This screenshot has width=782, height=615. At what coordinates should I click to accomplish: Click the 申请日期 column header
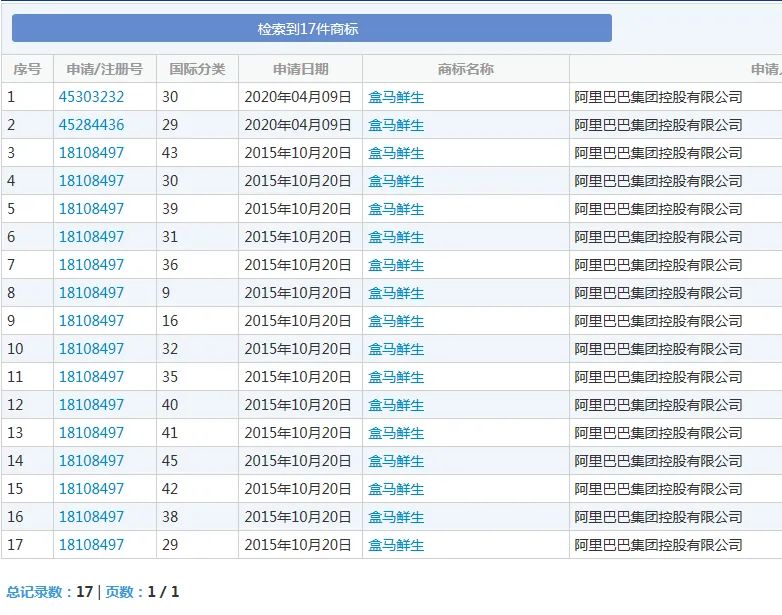point(300,69)
